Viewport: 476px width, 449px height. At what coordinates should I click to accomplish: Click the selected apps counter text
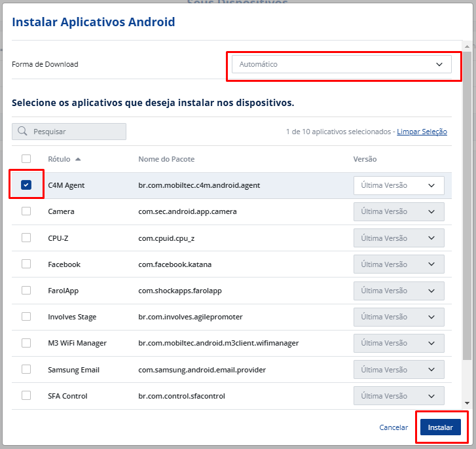point(339,132)
